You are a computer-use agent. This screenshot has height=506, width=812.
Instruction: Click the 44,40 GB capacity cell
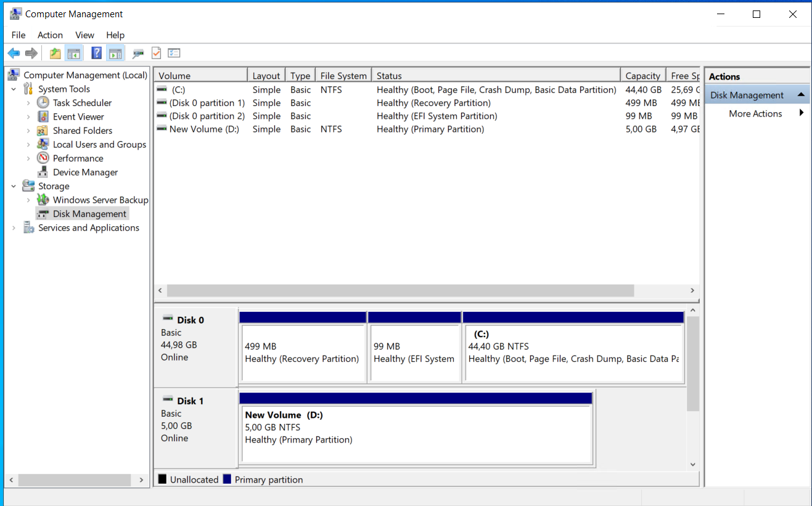tap(644, 90)
